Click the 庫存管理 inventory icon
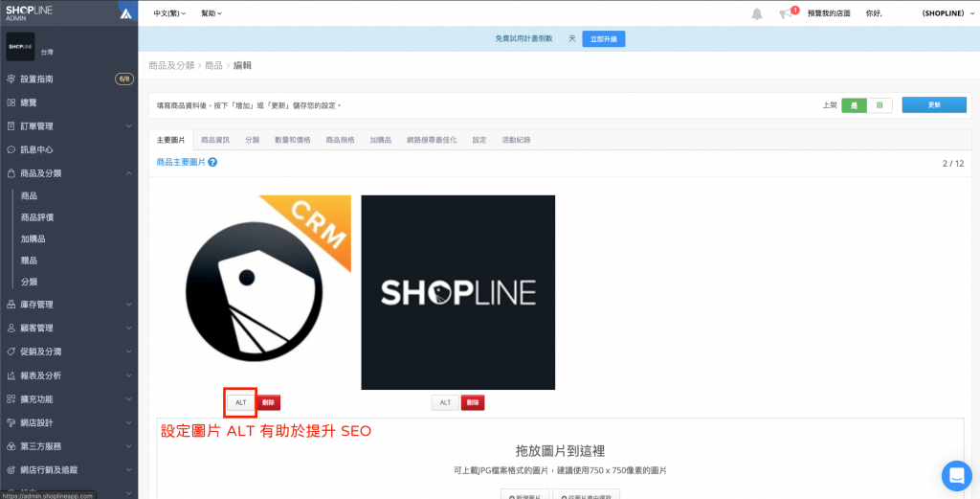980x499 pixels. 11,305
